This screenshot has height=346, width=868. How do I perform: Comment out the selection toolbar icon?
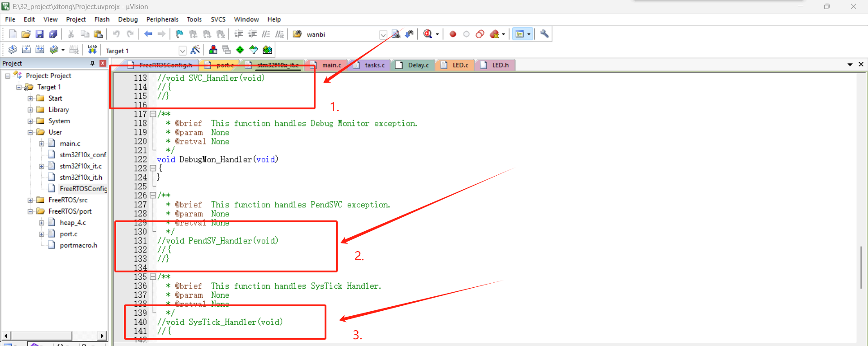click(x=266, y=34)
